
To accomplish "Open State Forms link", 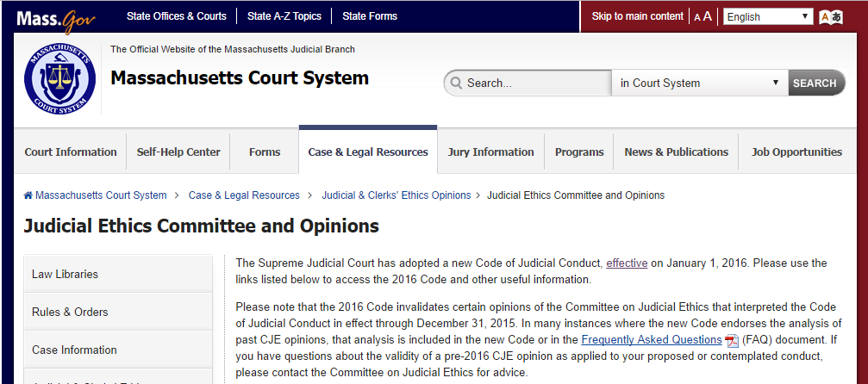I will pyautogui.click(x=370, y=16).
